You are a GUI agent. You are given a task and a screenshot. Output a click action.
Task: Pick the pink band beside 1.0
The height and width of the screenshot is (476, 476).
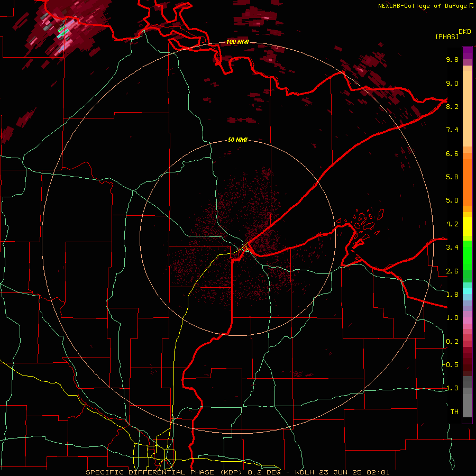pyautogui.click(x=467, y=321)
